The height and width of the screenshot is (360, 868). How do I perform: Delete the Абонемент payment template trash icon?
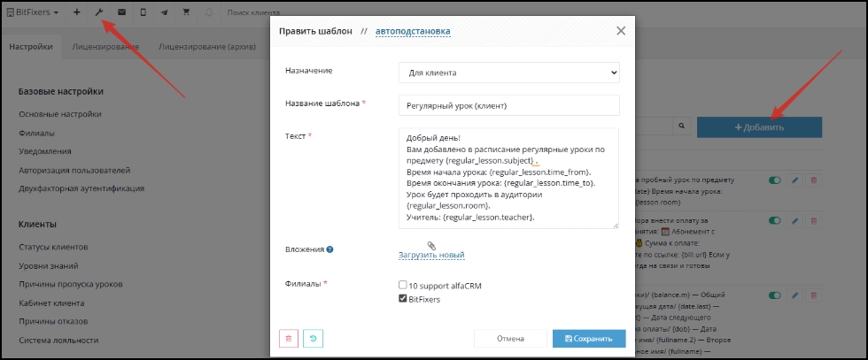coord(814,220)
